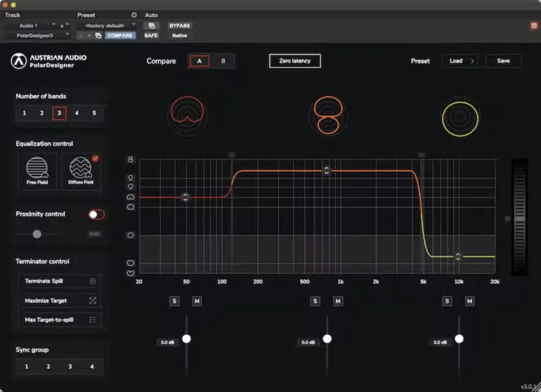
Task: Open the automation window icon under Auto
Action: [151, 25]
